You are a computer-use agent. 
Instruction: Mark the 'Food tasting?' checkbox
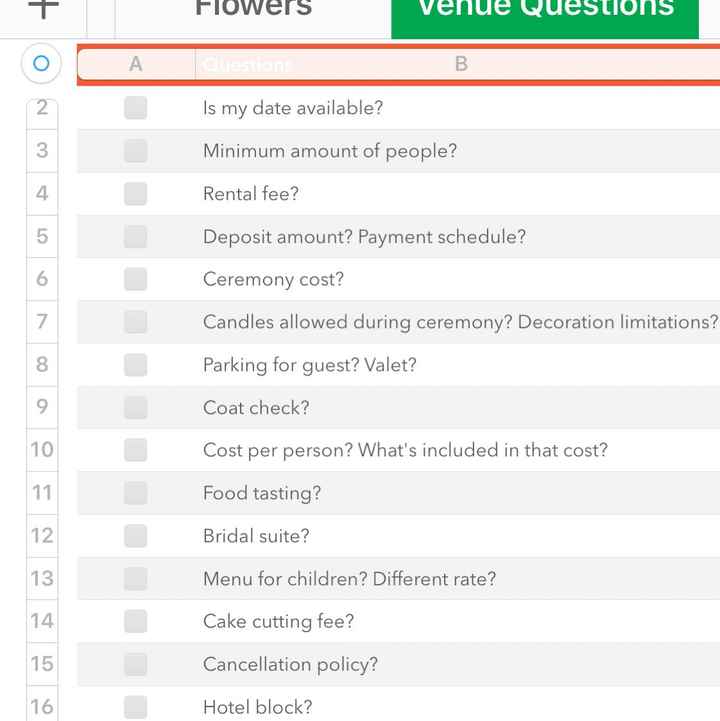(x=136, y=493)
